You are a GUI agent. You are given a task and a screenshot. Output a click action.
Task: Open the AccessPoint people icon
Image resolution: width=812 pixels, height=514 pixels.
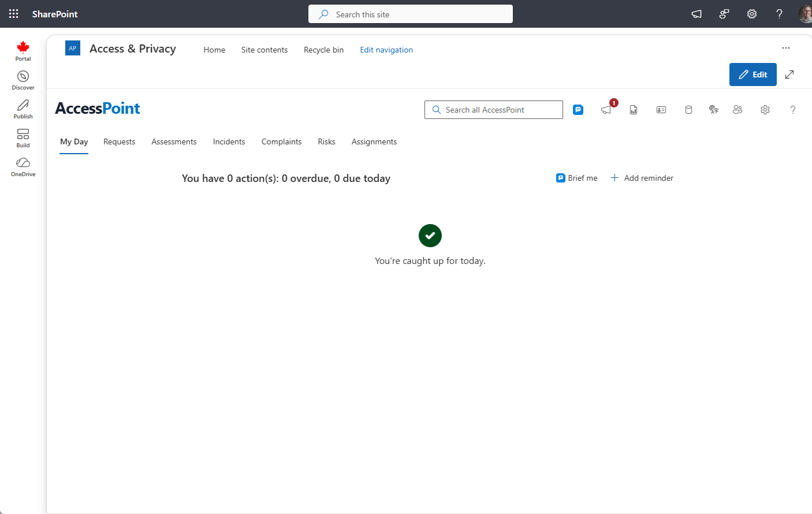pos(737,110)
